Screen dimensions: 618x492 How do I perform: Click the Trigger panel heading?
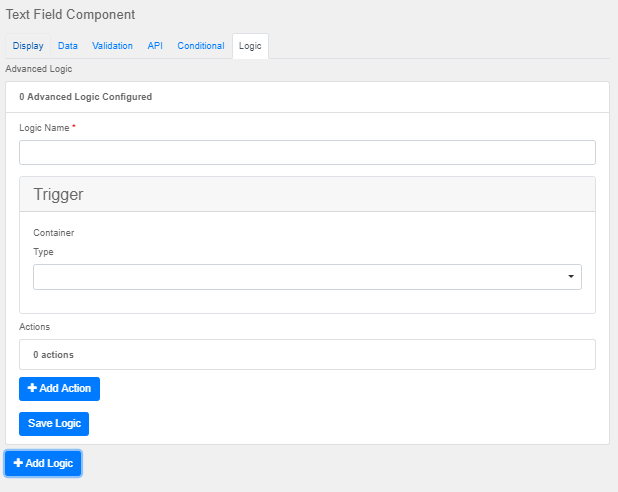pyautogui.click(x=307, y=194)
